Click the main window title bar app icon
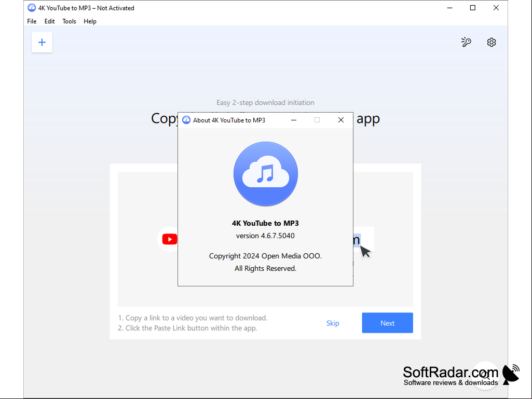Viewport: 532px width, 399px height. point(32,8)
